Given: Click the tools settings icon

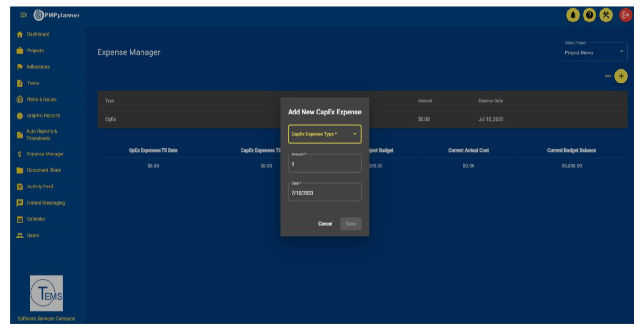Looking at the screenshot, I should [606, 15].
